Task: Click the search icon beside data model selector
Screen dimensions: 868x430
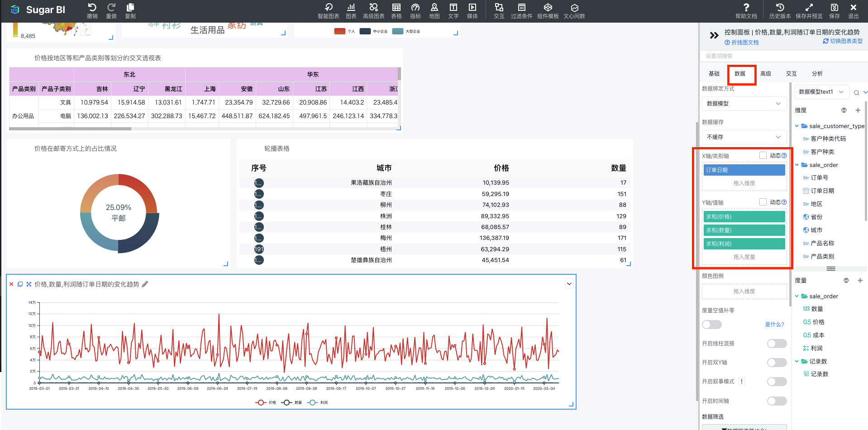Action: [x=857, y=92]
